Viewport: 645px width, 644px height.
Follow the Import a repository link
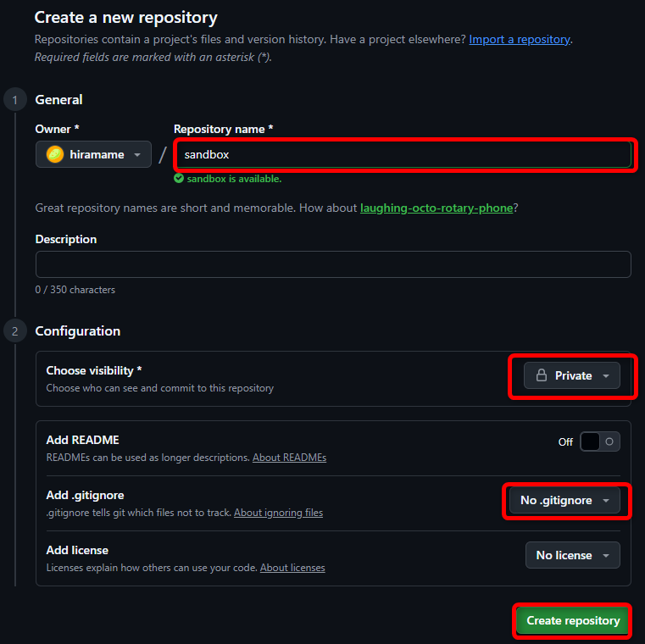[x=520, y=40]
